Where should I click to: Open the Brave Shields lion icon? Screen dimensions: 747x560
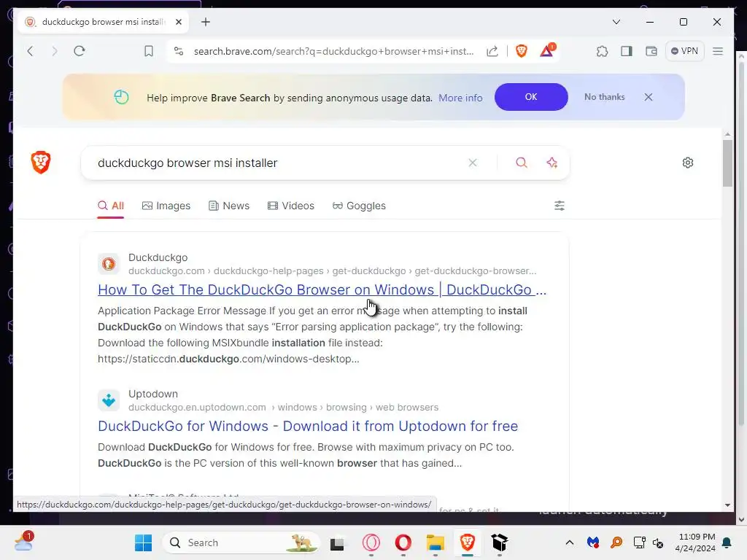pyautogui.click(x=522, y=51)
